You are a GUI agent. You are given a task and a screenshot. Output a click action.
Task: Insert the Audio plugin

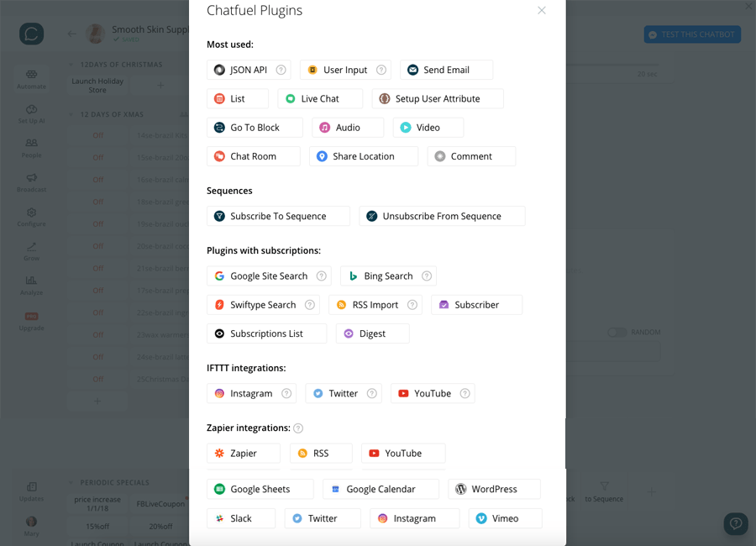coord(348,128)
